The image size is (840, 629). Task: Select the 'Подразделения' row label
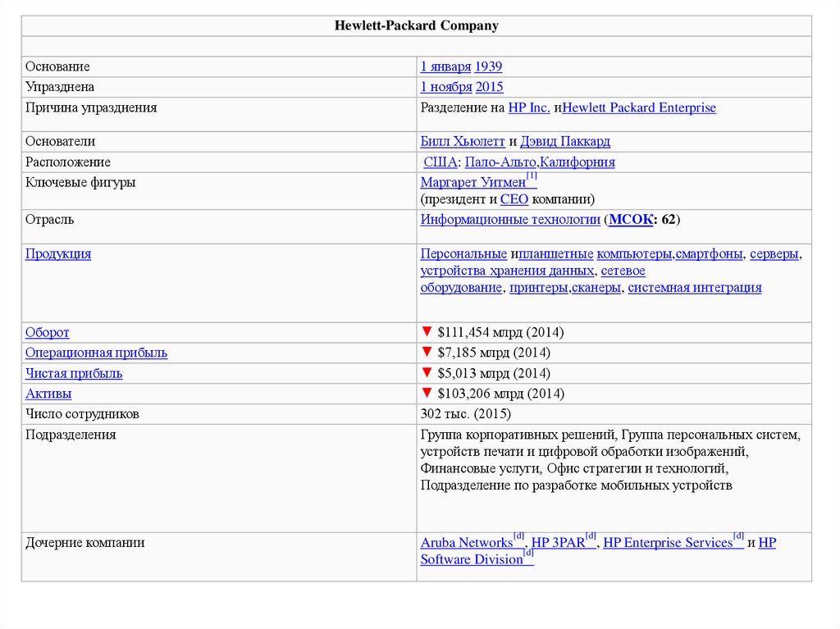pyautogui.click(x=71, y=435)
